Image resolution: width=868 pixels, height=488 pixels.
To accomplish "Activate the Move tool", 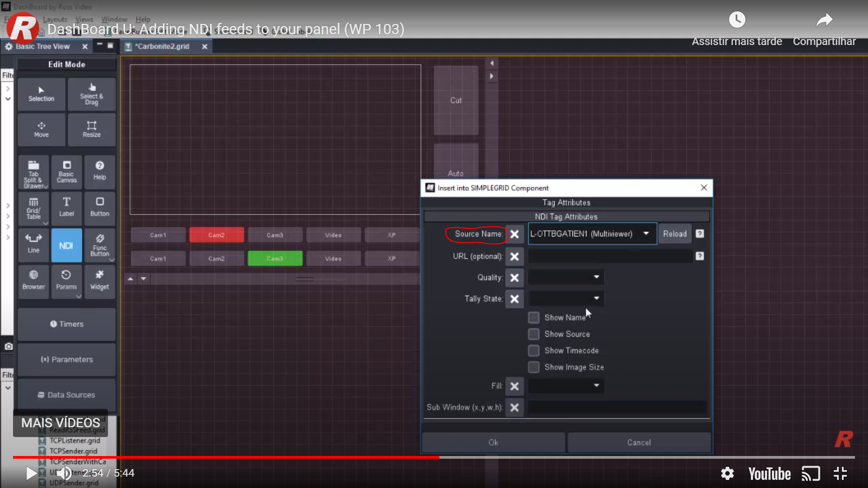I will coord(41,130).
